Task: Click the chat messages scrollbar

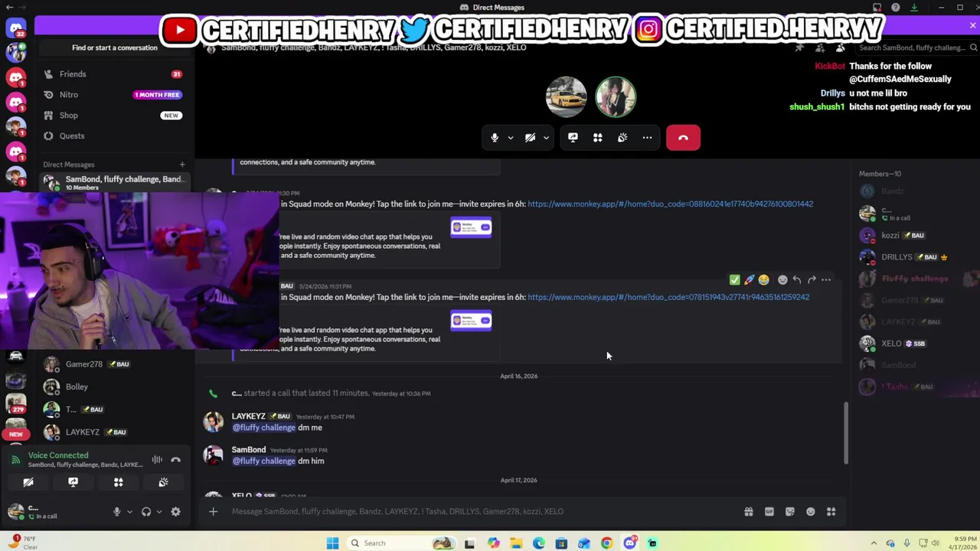Action: tap(846, 432)
